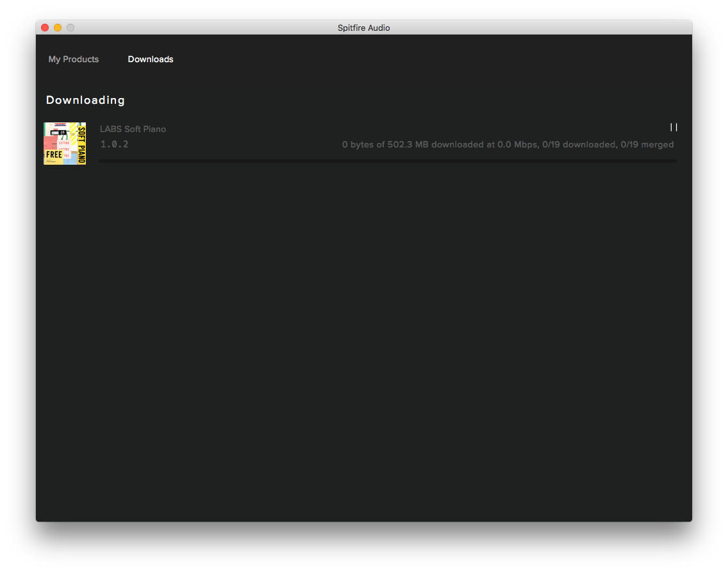Click the Spitfire Audio window title

(363, 28)
